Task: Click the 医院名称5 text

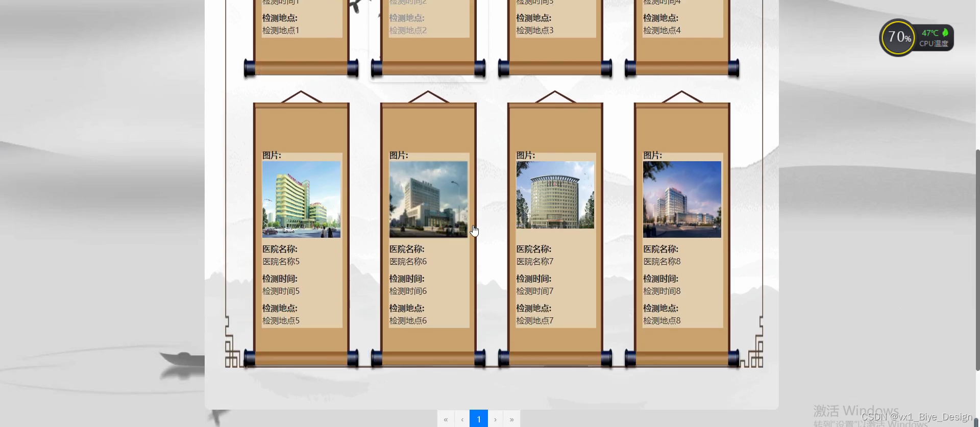Action: (281, 261)
